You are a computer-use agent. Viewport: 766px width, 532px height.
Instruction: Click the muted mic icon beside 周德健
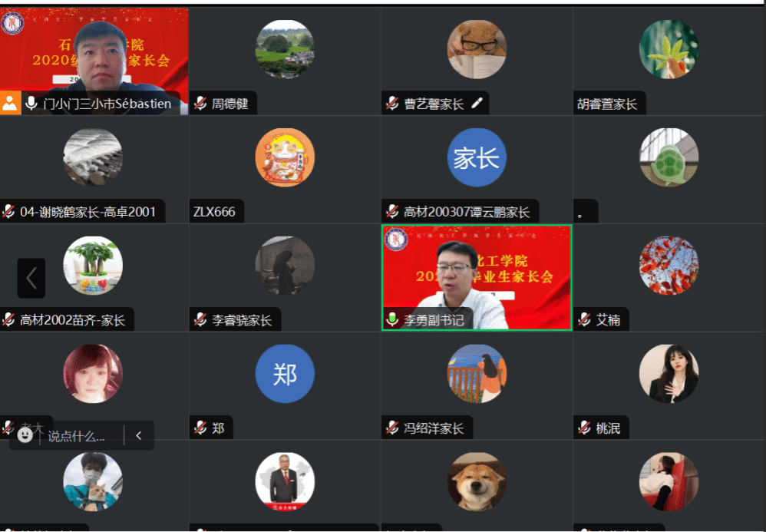[x=200, y=103]
